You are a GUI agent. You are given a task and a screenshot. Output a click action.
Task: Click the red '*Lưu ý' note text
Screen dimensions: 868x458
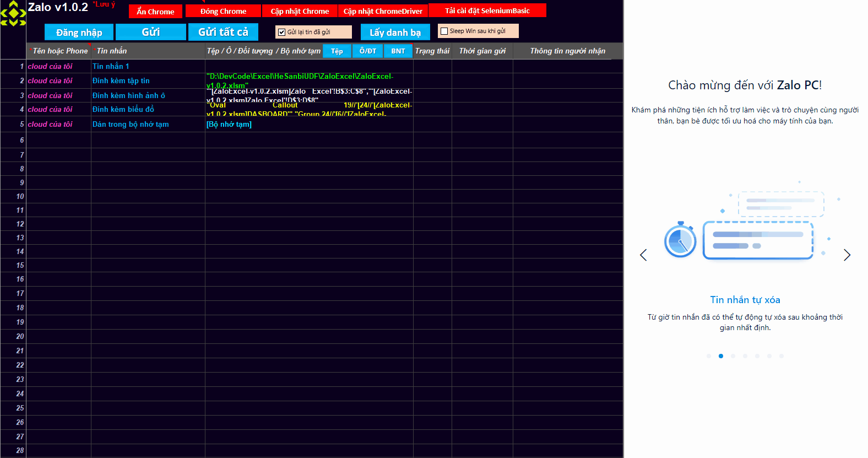104,4
